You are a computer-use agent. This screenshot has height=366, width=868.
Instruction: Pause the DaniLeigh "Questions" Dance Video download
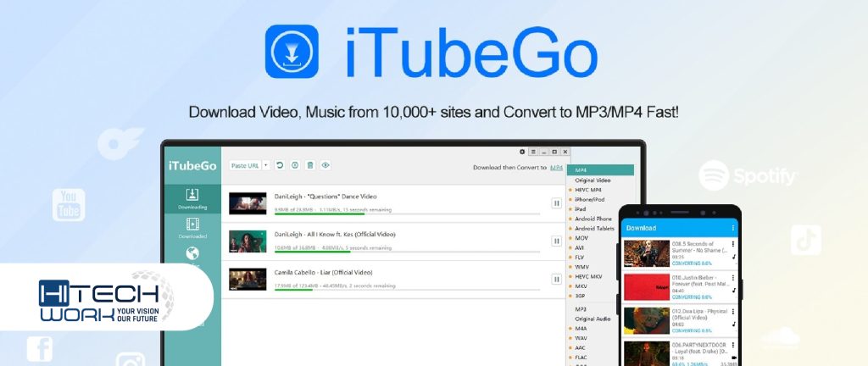point(556,203)
